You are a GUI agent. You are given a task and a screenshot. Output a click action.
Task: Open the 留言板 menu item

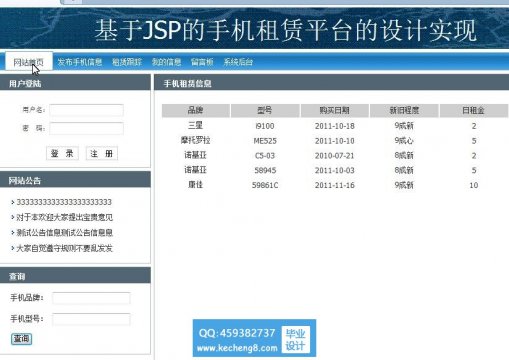(x=202, y=62)
